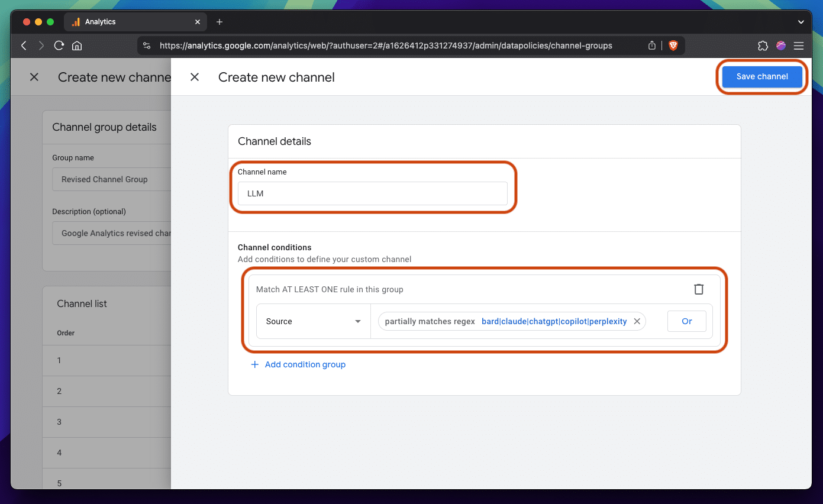Close the Create new channel panel
The width and height of the screenshot is (823, 504).
click(195, 77)
